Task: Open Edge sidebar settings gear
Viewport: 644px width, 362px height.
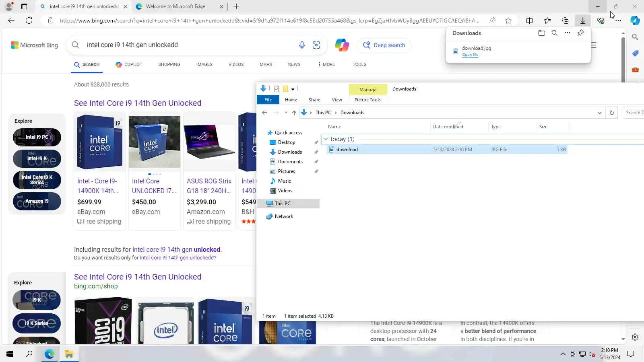Action: point(635,337)
